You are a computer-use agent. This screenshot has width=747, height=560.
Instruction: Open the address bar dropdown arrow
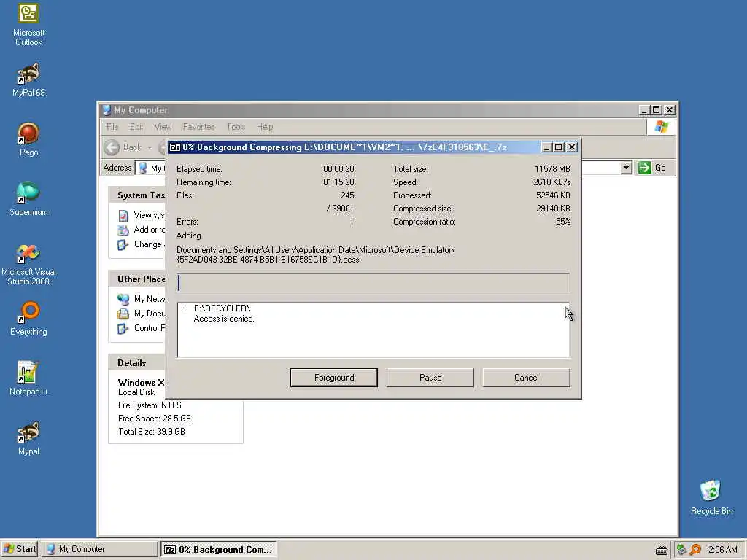coord(627,168)
